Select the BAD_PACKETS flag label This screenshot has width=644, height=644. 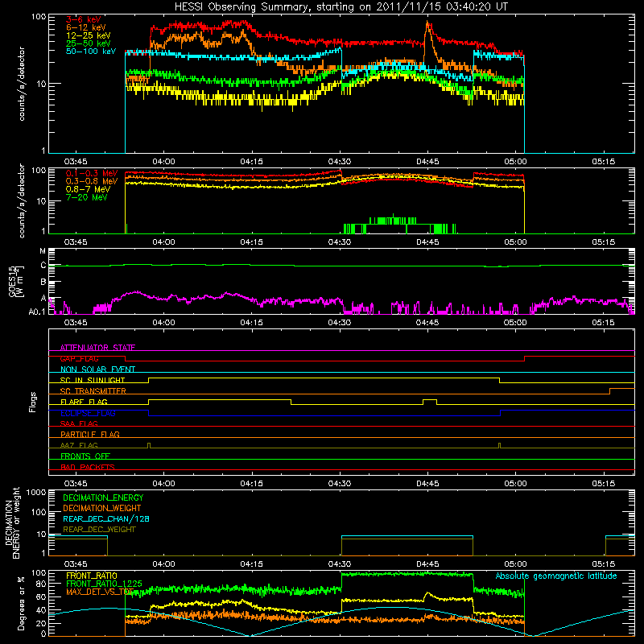(88, 467)
